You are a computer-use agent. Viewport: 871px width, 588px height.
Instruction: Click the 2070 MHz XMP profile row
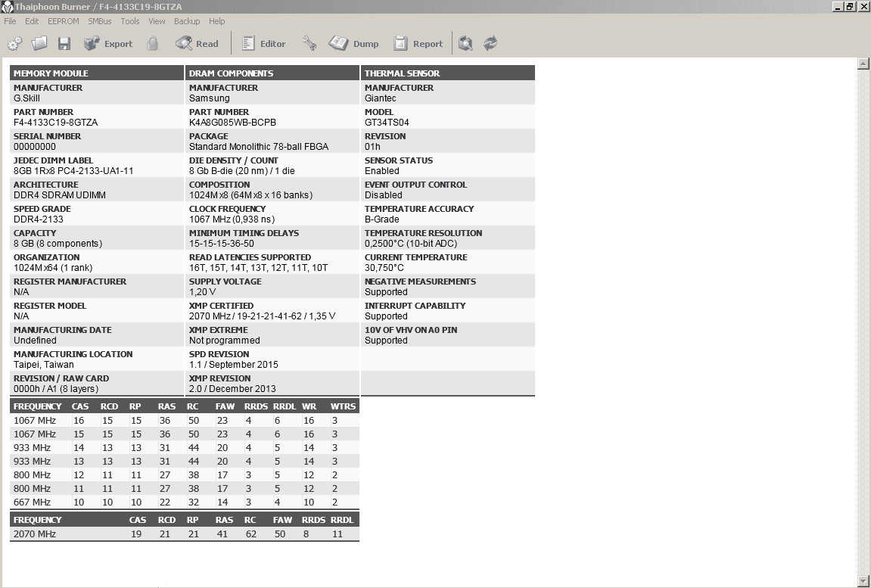pyautogui.click(x=185, y=534)
